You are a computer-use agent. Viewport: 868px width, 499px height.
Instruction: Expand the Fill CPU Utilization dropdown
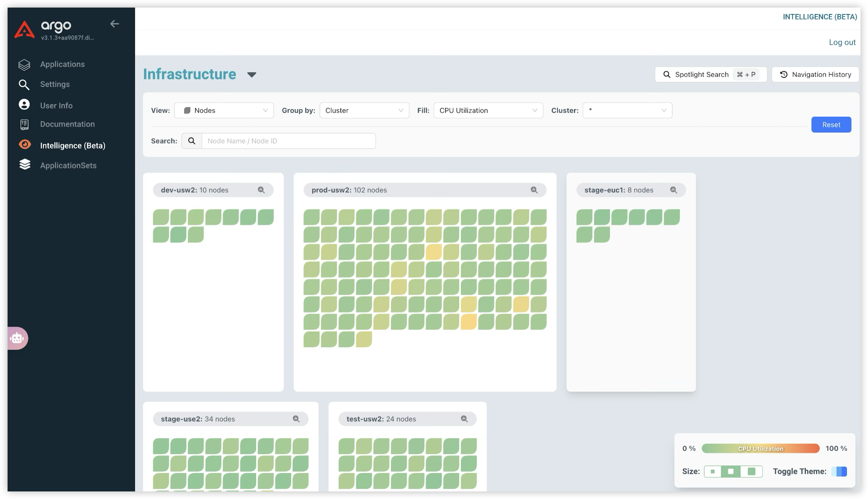coord(488,110)
